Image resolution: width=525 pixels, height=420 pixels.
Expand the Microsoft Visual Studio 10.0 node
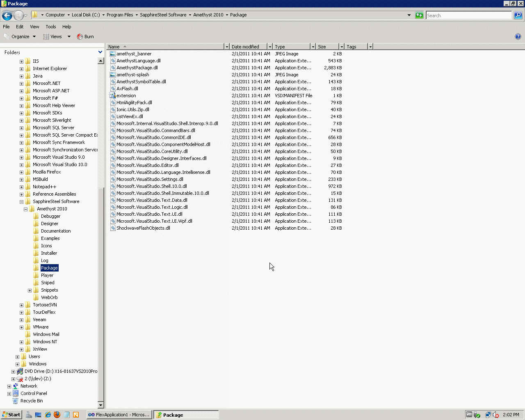pyautogui.click(x=21, y=165)
